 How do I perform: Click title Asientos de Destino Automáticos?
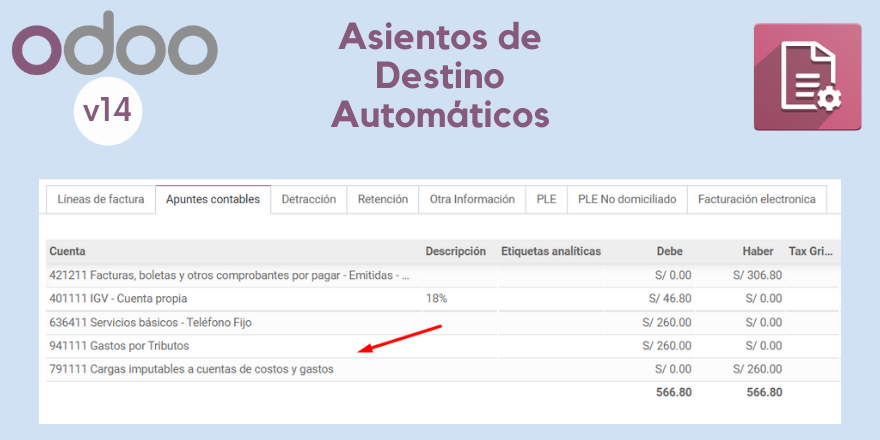pyautogui.click(x=440, y=76)
